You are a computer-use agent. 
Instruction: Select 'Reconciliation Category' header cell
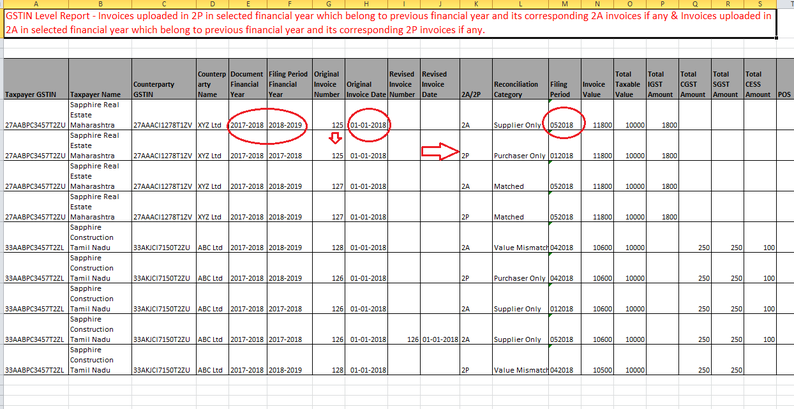pyautogui.click(x=520, y=78)
